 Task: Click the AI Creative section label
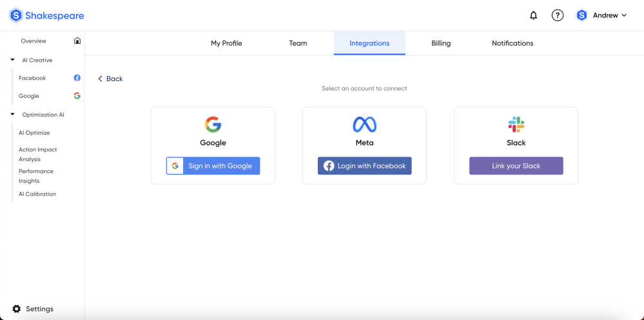point(37,61)
